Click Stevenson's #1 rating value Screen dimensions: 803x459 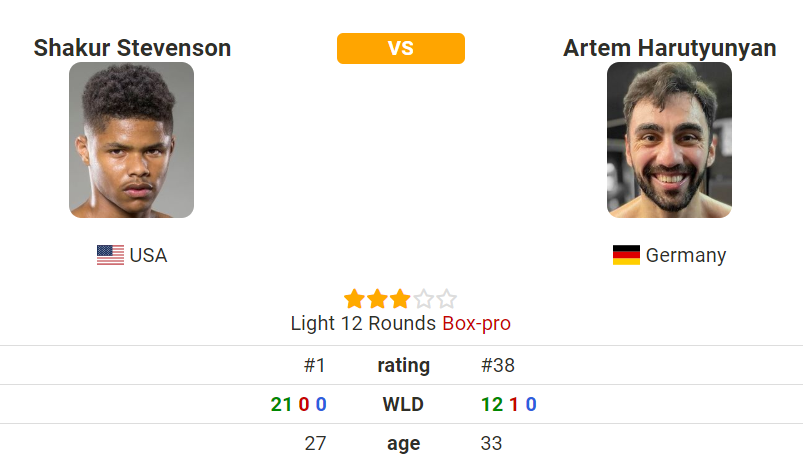[x=315, y=365]
